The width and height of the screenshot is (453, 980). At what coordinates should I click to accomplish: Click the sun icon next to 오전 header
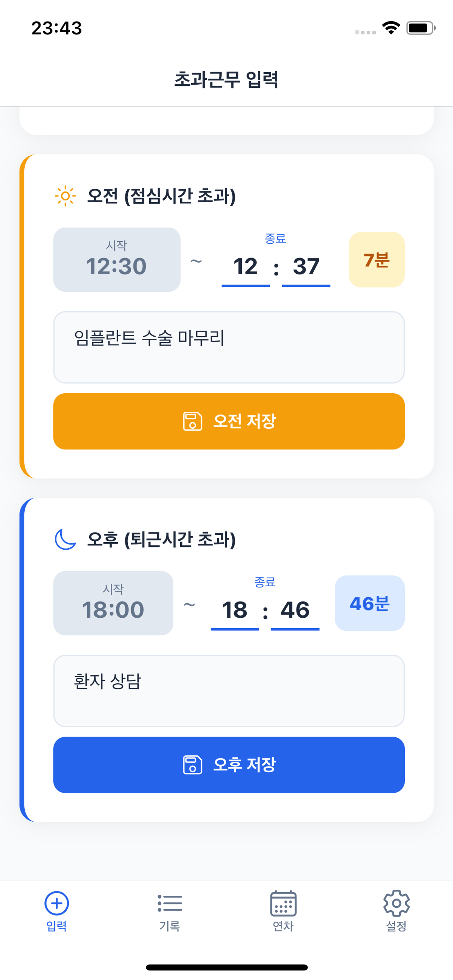(65, 195)
